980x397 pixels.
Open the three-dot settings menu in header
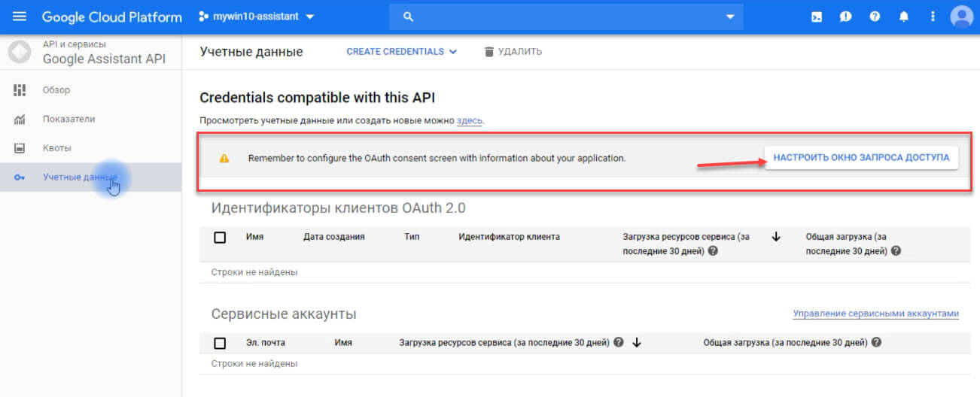[933, 17]
